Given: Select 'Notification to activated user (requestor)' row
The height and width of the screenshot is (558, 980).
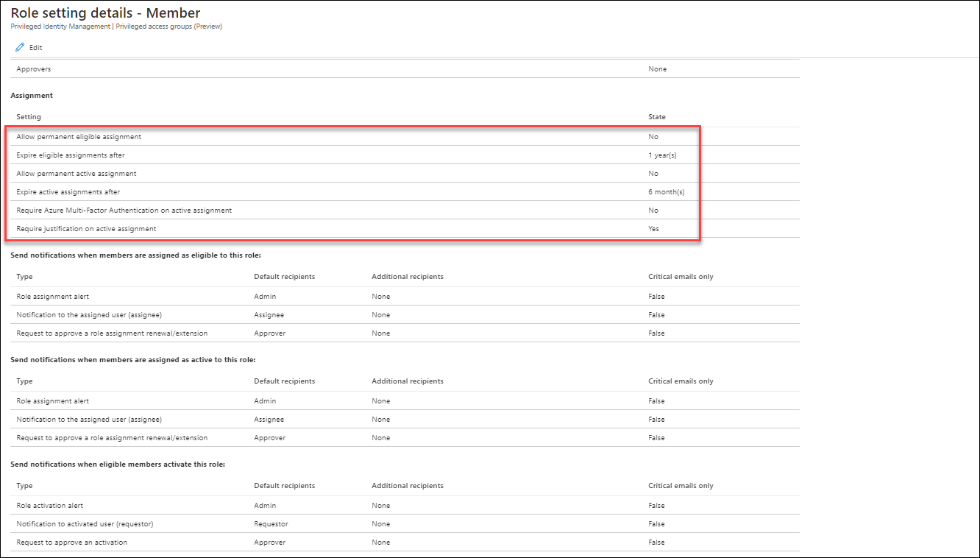Looking at the screenshot, I should pyautogui.click(x=405, y=524).
